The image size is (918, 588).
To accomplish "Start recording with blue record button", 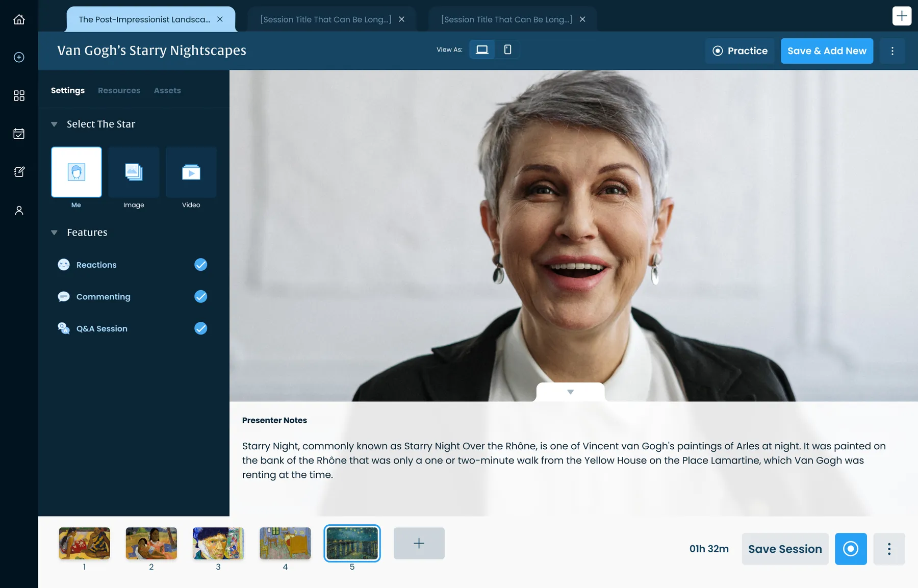I will [x=851, y=549].
